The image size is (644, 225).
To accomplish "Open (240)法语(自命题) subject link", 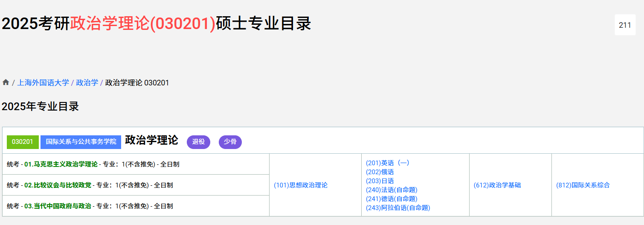I will 392,190.
